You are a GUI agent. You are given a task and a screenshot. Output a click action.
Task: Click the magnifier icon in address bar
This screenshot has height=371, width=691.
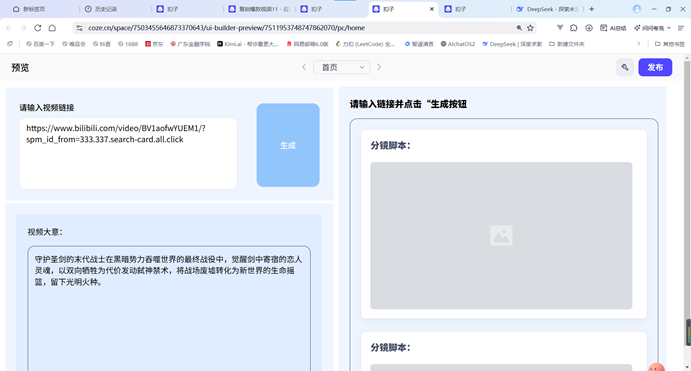tap(519, 28)
